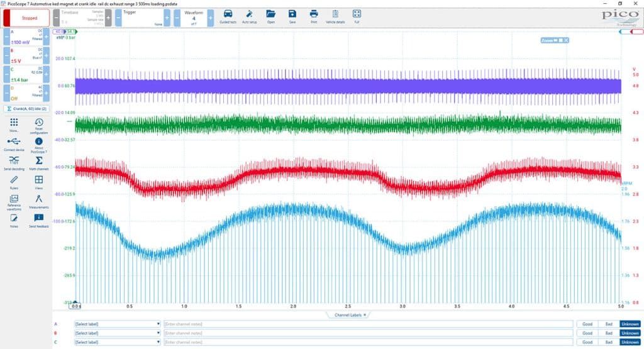This screenshot has height=349, width=644.
Task: Open the channel C Select label dropdown
Action: [118, 342]
